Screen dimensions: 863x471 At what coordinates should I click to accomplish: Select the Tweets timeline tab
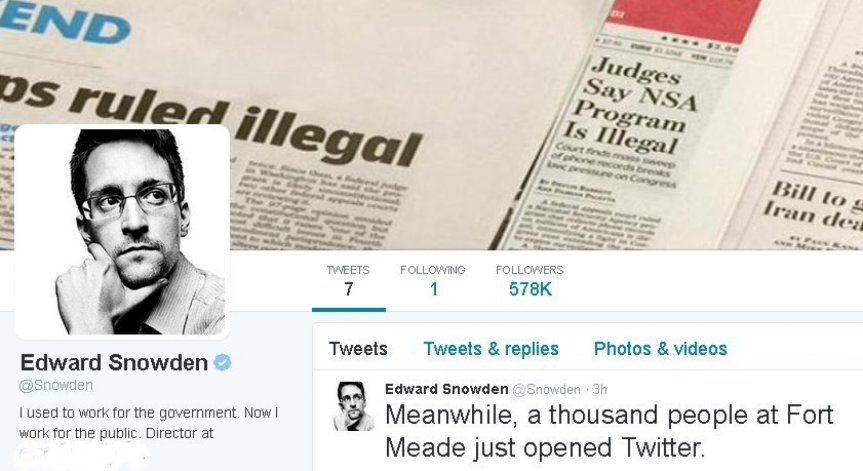[x=358, y=349]
